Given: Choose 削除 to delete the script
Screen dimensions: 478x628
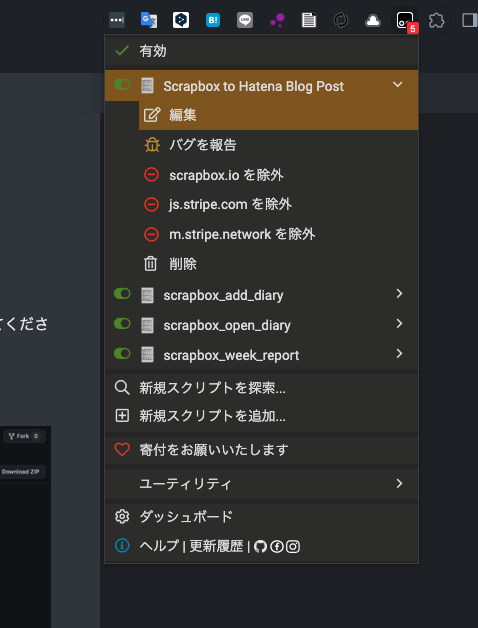Looking at the screenshot, I should tap(278, 264).
